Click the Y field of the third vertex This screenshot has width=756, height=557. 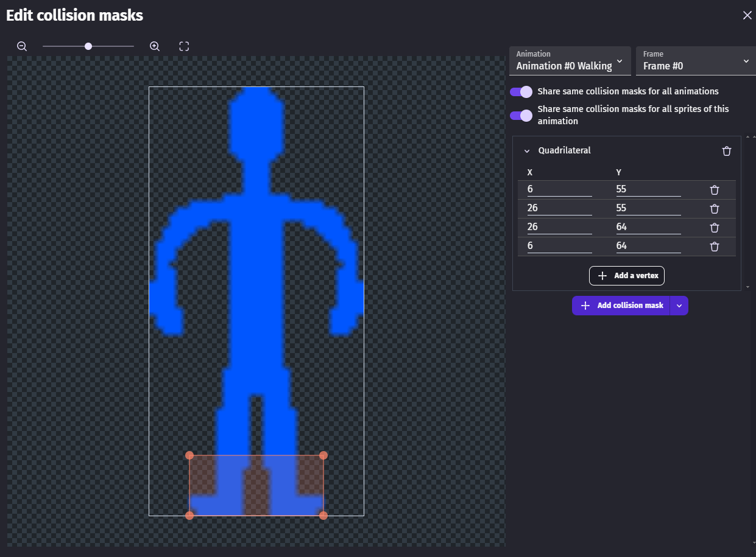(648, 227)
